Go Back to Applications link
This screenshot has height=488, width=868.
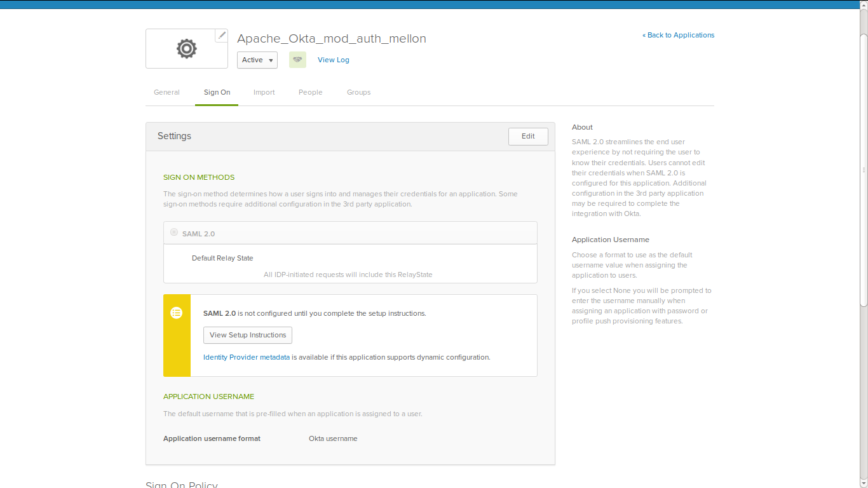click(679, 35)
